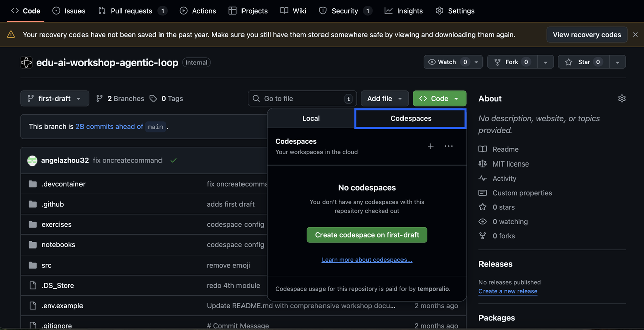Open the Add file dropdown
644x330 pixels.
pyautogui.click(x=384, y=98)
